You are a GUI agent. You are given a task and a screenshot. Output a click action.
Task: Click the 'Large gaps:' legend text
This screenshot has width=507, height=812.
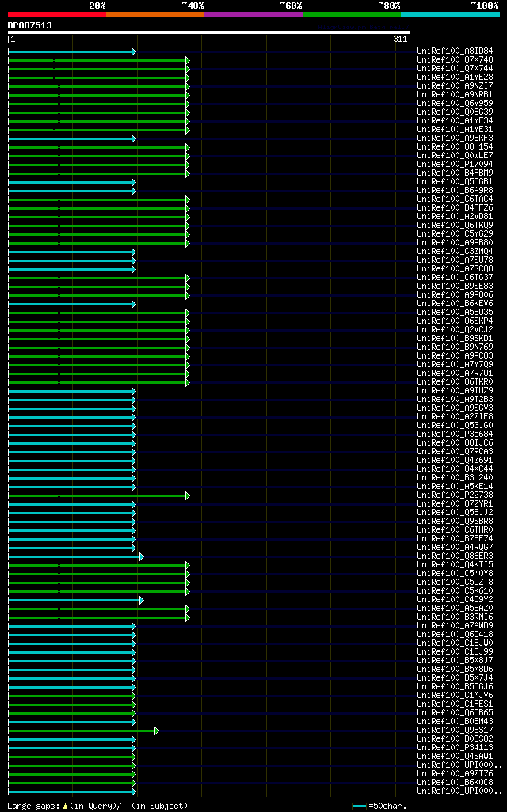click(x=34, y=806)
